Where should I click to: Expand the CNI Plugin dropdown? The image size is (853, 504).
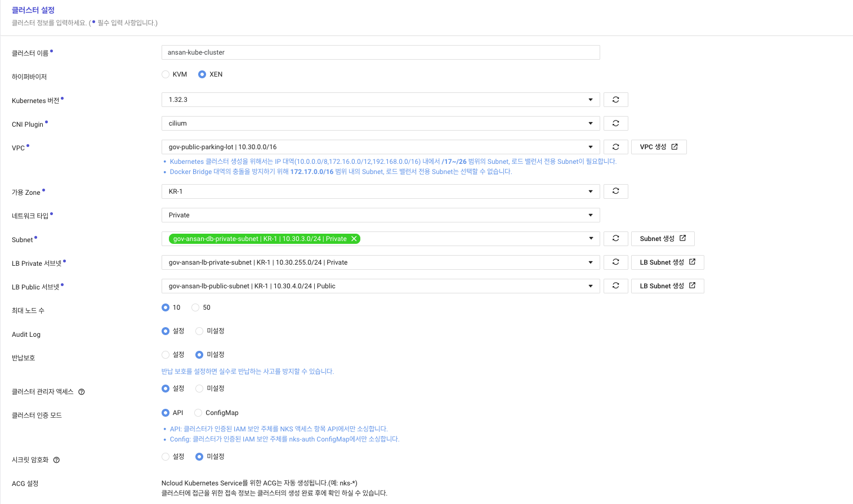[x=380, y=123]
